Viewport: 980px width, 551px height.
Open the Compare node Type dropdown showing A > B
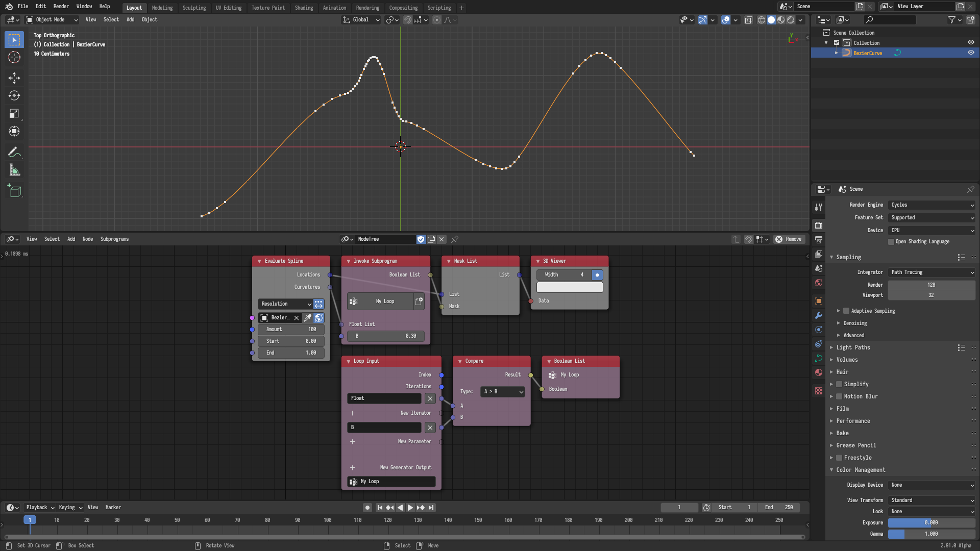pos(502,392)
